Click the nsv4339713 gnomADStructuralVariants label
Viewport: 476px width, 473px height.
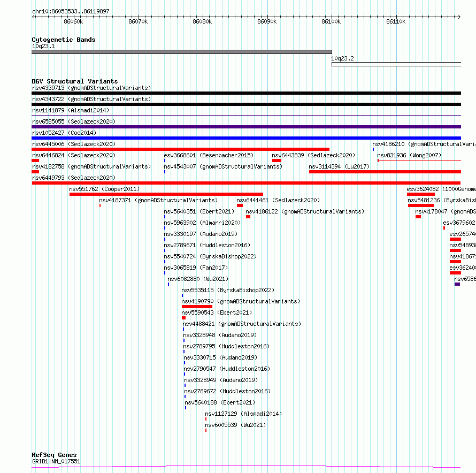pos(91,88)
